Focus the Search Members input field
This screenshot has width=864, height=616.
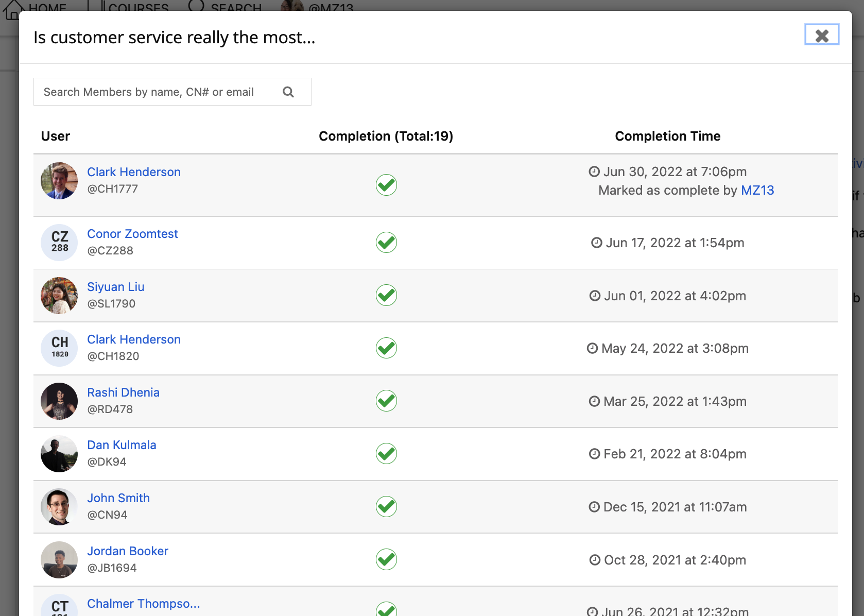click(x=172, y=92)
